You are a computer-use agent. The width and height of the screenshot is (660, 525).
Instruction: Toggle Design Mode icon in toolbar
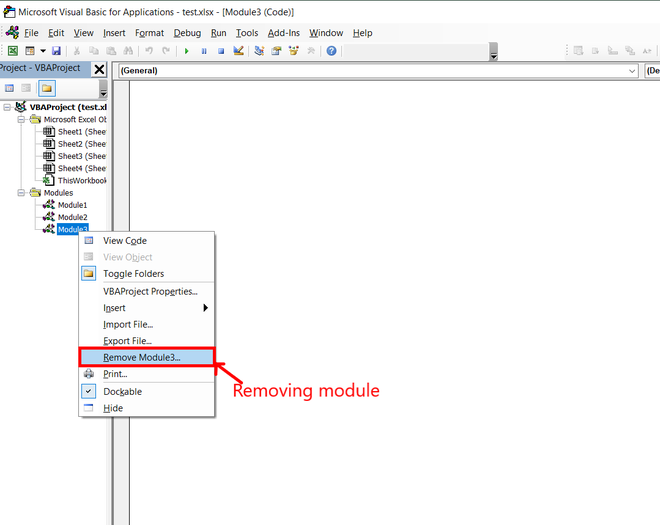click(x=238, y=51)
